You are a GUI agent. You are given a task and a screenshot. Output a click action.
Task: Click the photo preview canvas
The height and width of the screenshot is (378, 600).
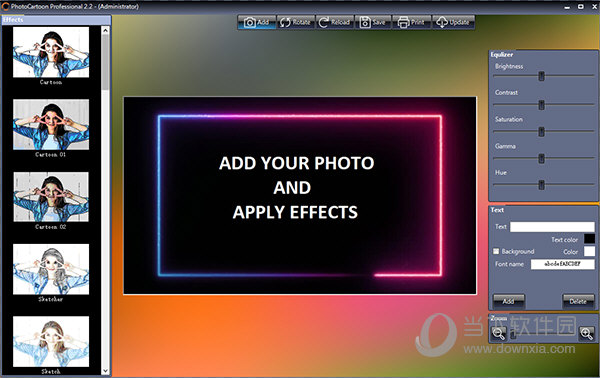[x=300, y=196]
